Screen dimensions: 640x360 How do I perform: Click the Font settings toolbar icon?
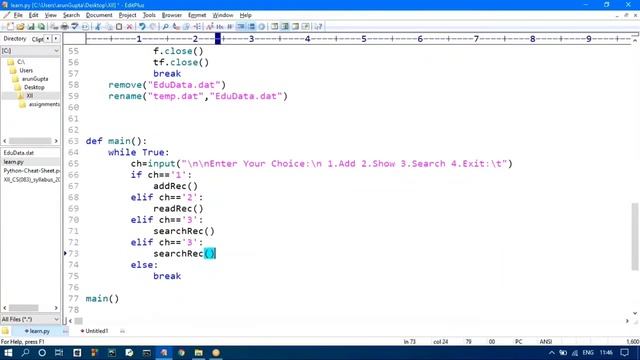click(209, 27)
